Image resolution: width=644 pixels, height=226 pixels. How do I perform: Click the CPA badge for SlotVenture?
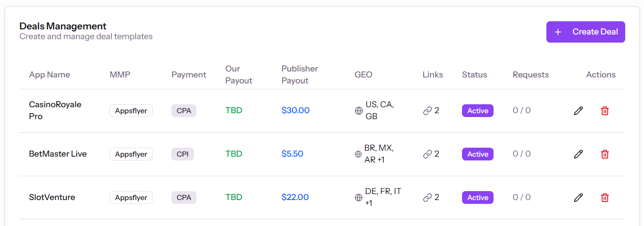tap(184, 197)
